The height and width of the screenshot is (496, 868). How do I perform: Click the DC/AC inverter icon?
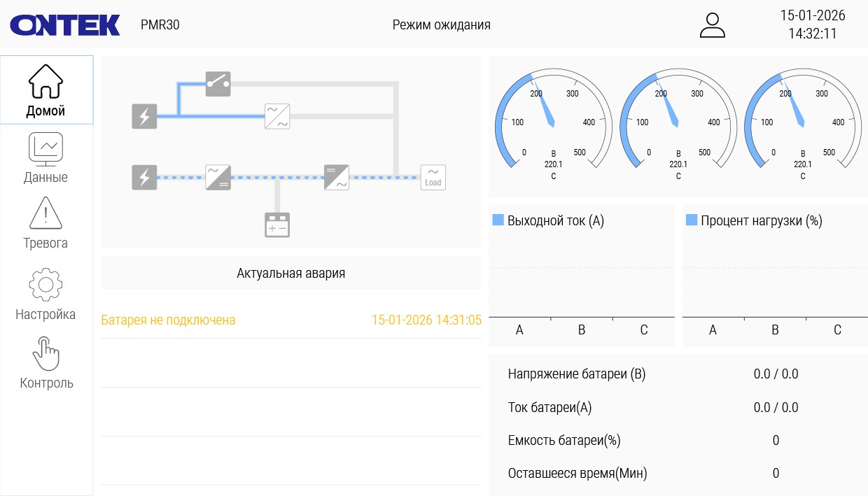337,178
